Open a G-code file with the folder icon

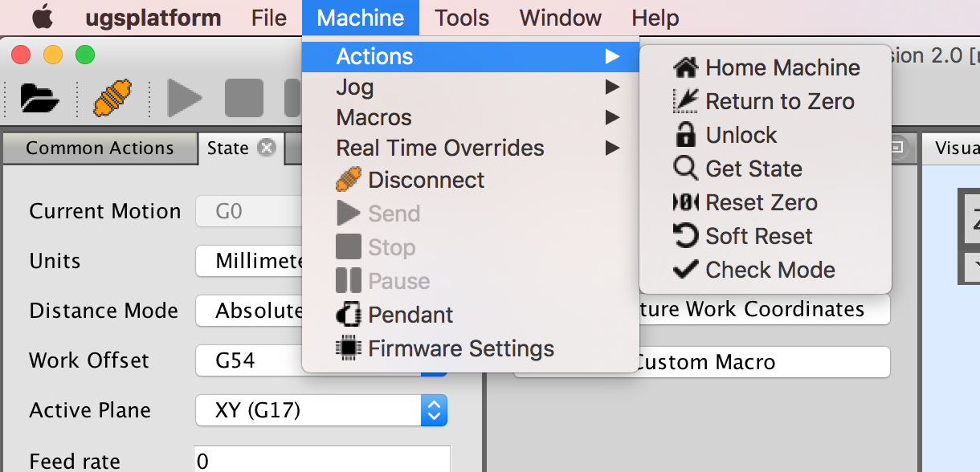click(x=39, y=99)
